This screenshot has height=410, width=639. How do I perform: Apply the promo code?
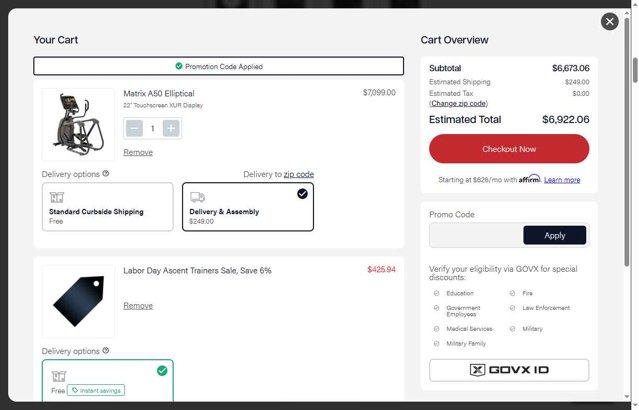tap(555, 235)
